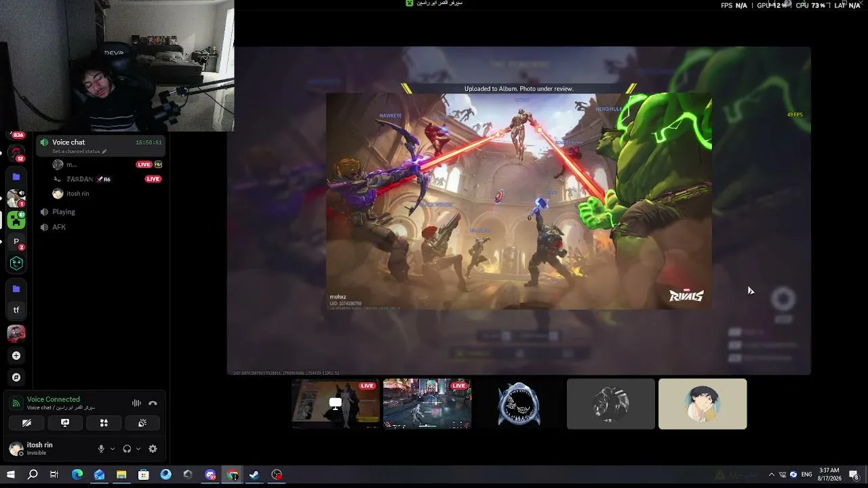Open Task View on taskbar

[54, 475]
